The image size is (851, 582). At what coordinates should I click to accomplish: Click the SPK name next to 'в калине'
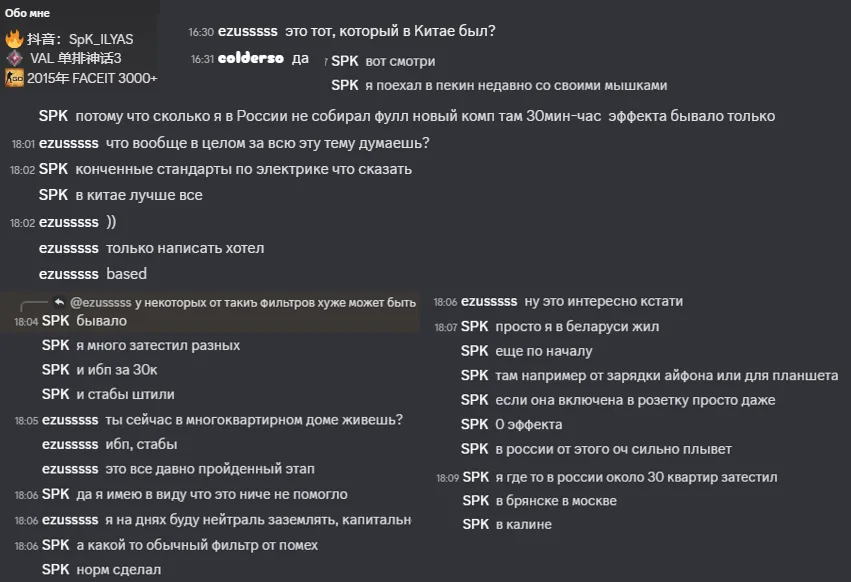click(x=476, y=524)
